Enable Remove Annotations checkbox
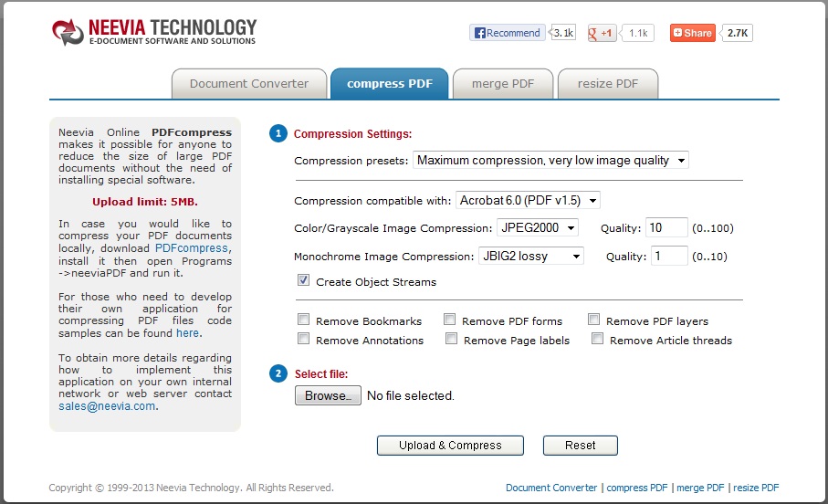The width and height of the screenshot is (828, 504). pos(303,338)
